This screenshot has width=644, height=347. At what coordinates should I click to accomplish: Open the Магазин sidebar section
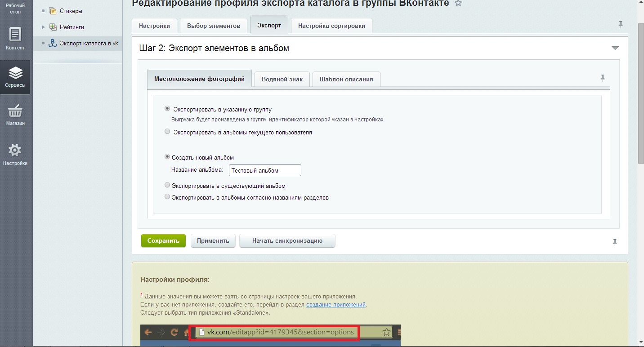pyautogui.click(x=15, y=114)
